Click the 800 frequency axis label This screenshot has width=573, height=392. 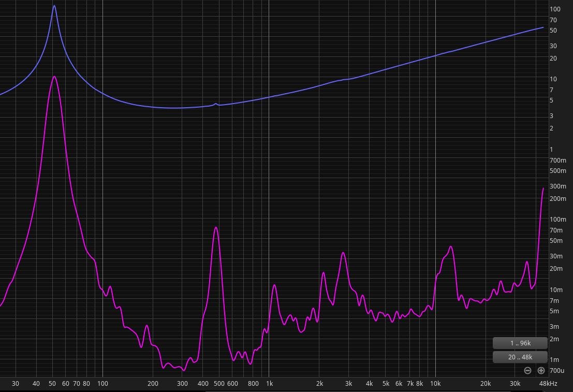pyautogui.click(x=253, y=383)
